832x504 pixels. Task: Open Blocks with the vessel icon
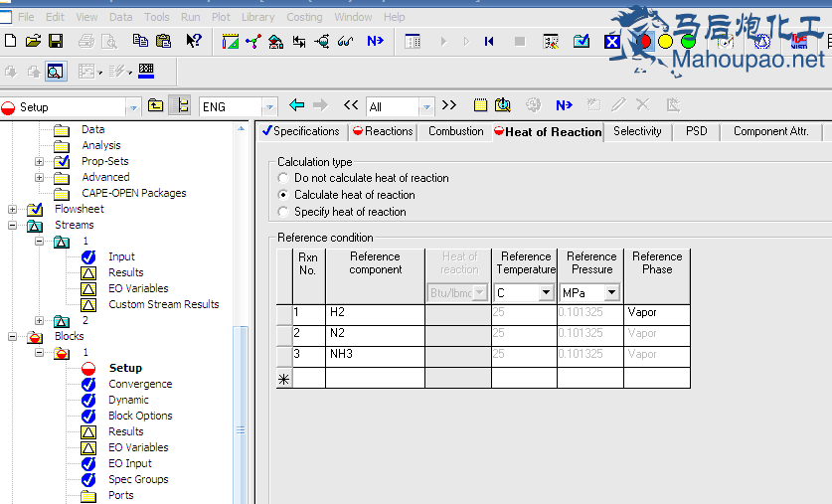(322, 42)
